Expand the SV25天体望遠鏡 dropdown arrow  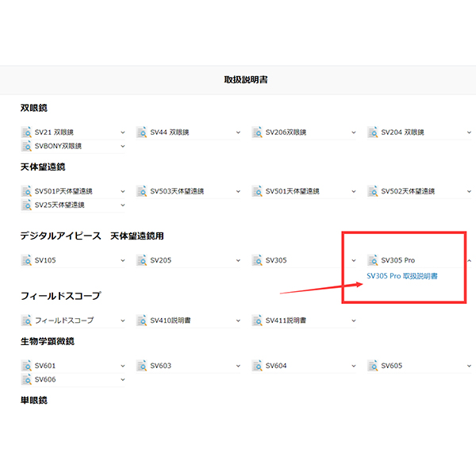(123, 205)
